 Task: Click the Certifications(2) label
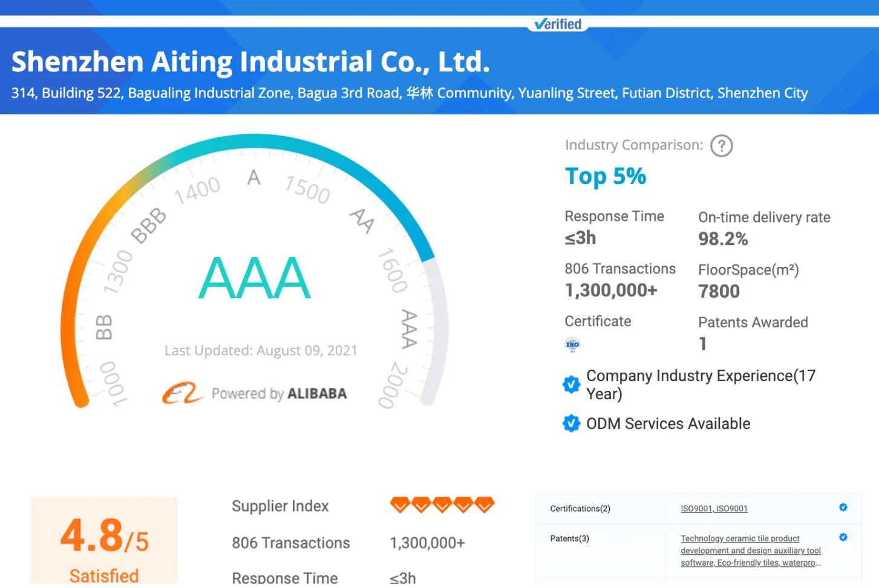(580, 509)
